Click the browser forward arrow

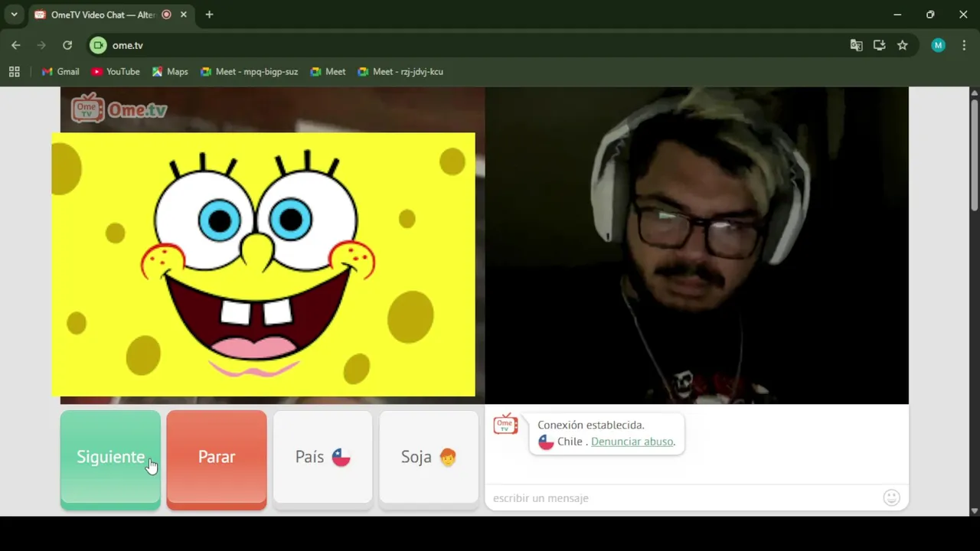tap(41, 45)
